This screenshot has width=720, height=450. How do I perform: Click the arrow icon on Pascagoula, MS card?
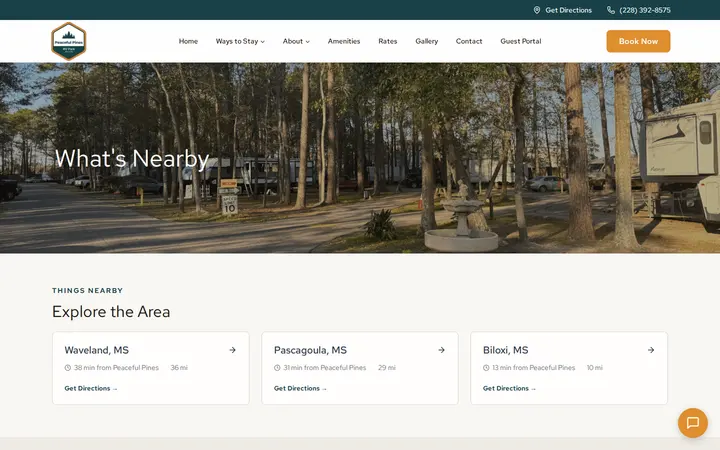click(441, 350)
